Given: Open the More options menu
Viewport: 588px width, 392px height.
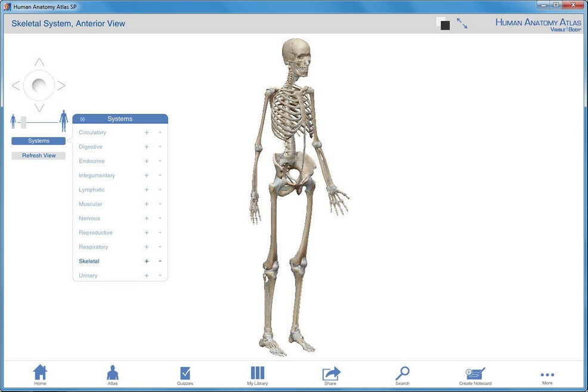Looking at the screenshot, I should coord(547,377).
